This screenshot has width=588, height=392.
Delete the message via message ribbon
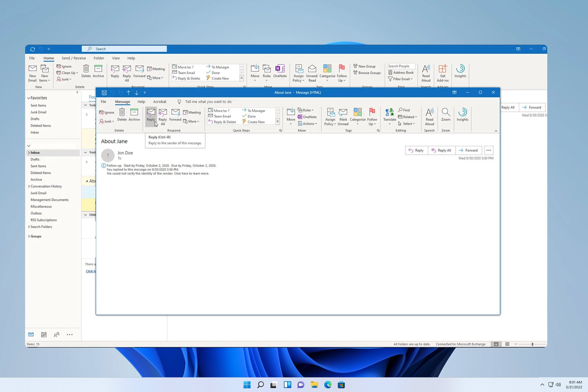point(122,115)
